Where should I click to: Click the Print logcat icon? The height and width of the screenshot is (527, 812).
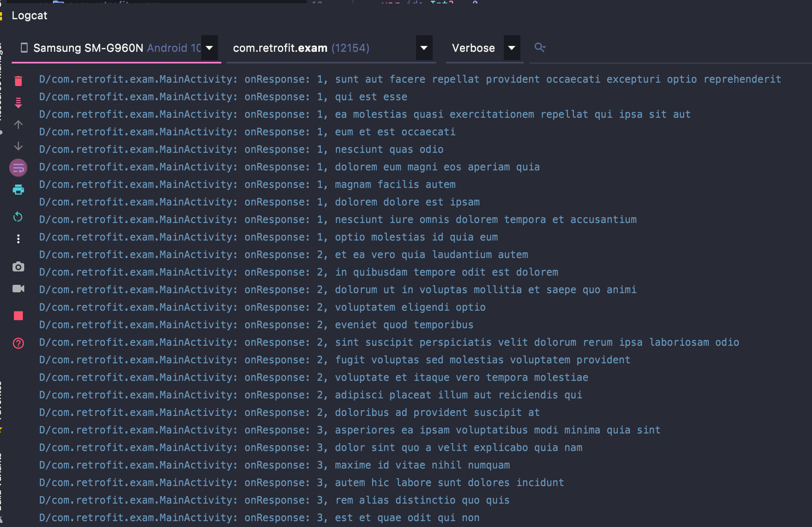(x=18, y=190)
